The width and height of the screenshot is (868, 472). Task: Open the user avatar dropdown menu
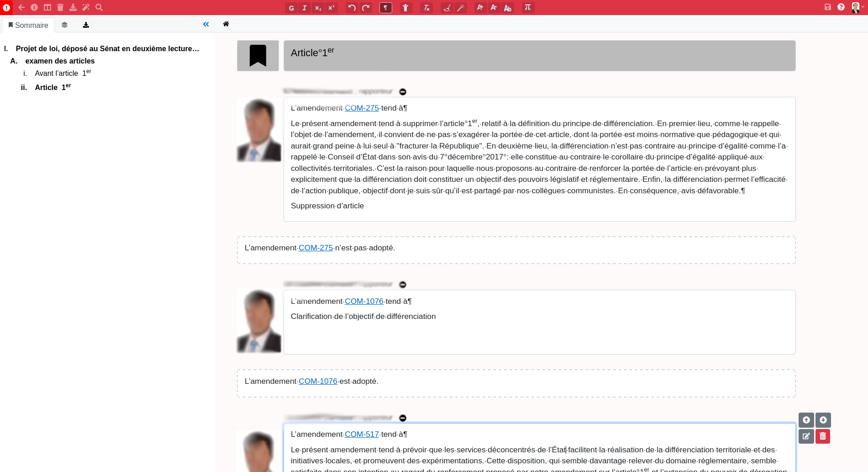click(x=857, y=7)
